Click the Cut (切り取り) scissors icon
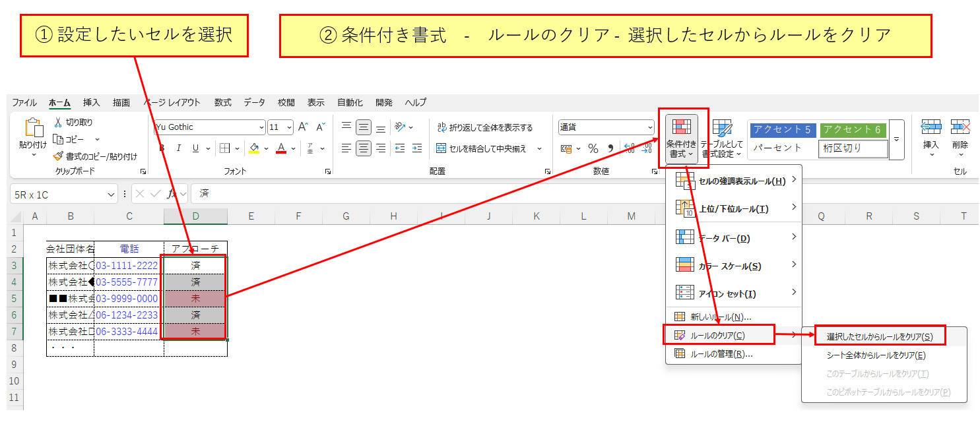The height and width of the screenshot is (426, 980). [x=57, y=122]
